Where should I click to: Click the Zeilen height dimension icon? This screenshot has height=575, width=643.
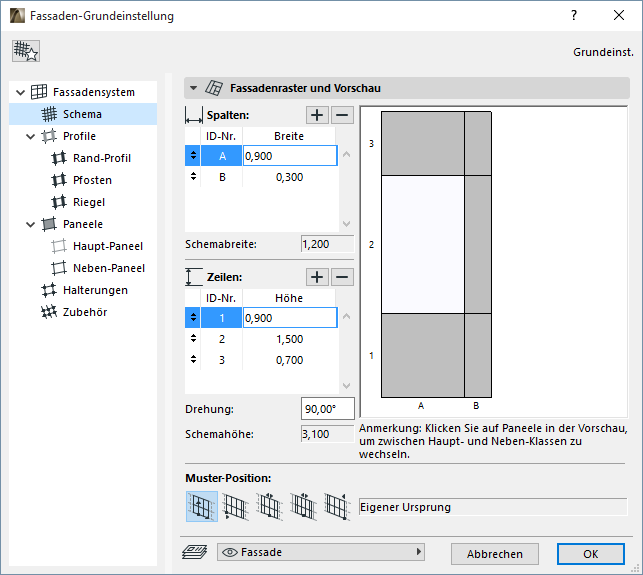(194, 277)
